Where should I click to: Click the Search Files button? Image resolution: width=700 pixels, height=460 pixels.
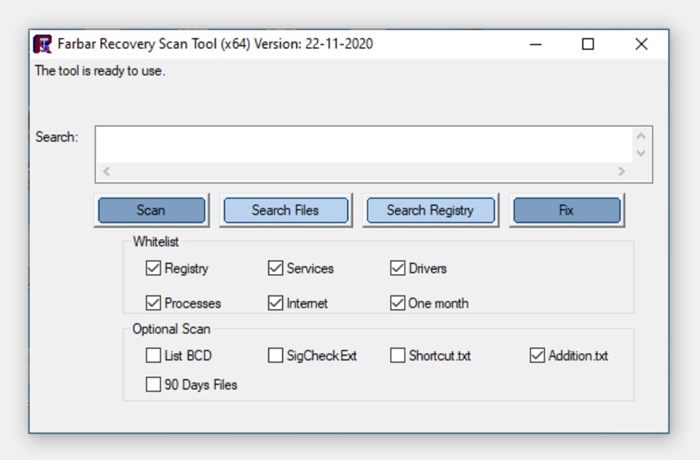coord(286,210)
